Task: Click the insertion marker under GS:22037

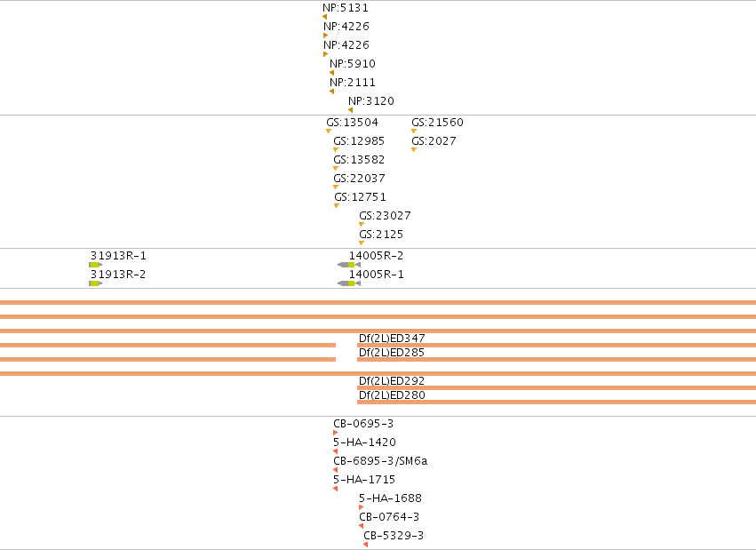Action: 336,187
